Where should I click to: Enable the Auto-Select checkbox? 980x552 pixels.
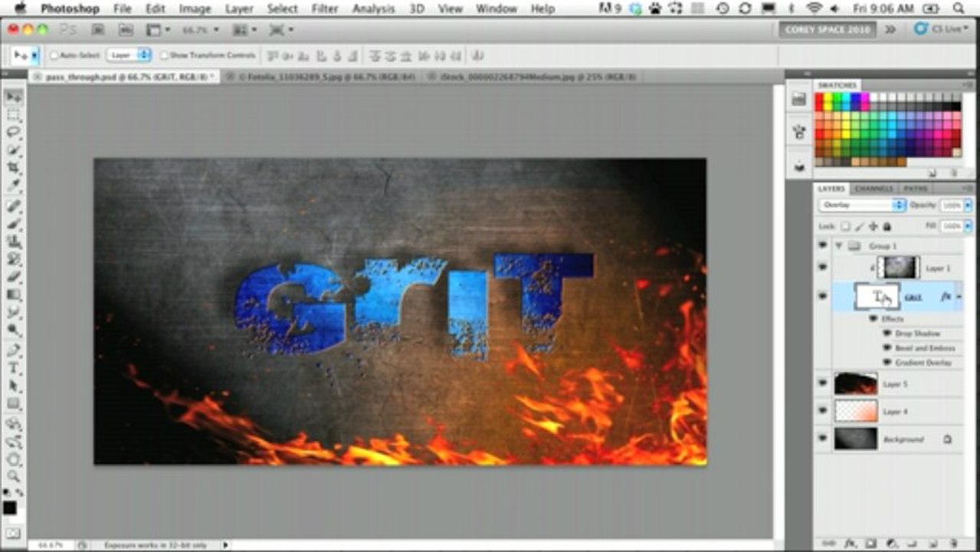pos(54,55)
